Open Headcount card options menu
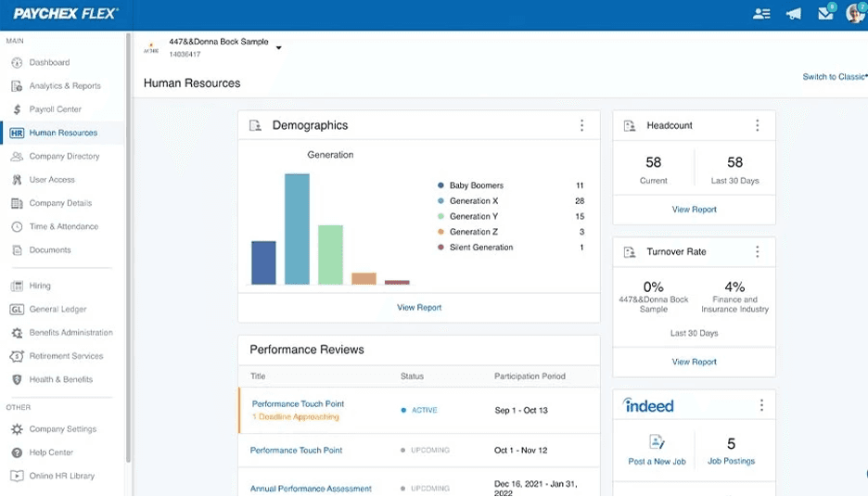Image resolution: width=868 pixels, height=497 pixels. (757, 126)
